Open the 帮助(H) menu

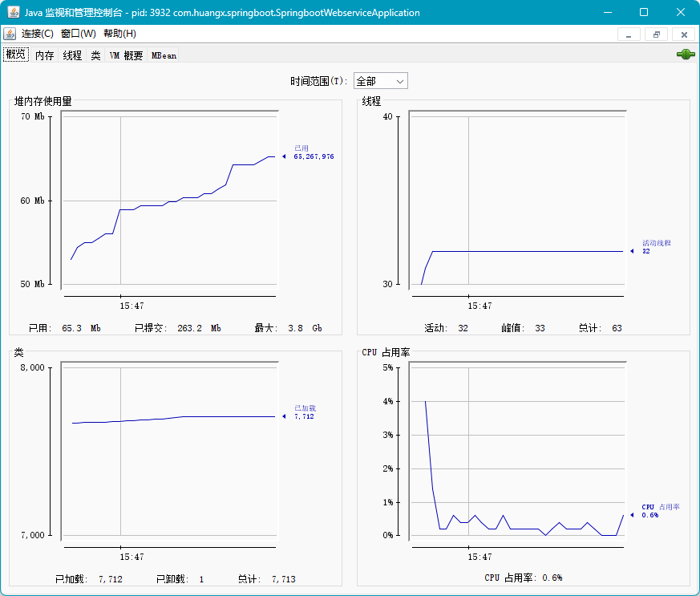119,34
